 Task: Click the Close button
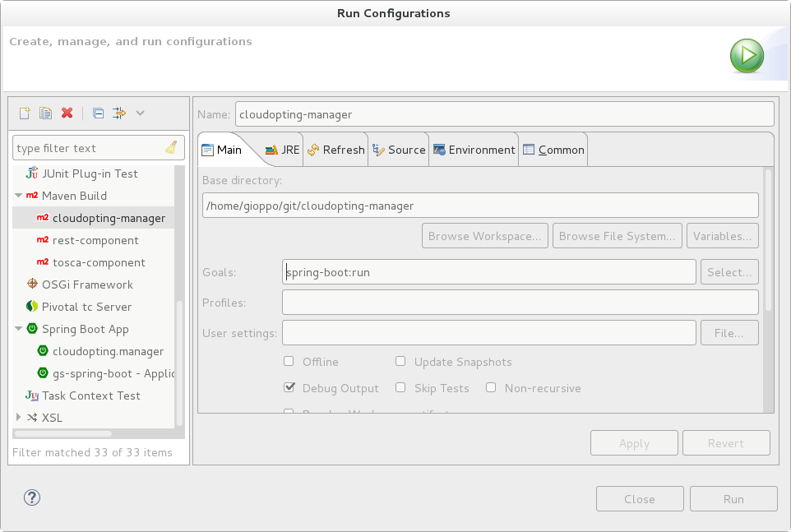[640, 499]
